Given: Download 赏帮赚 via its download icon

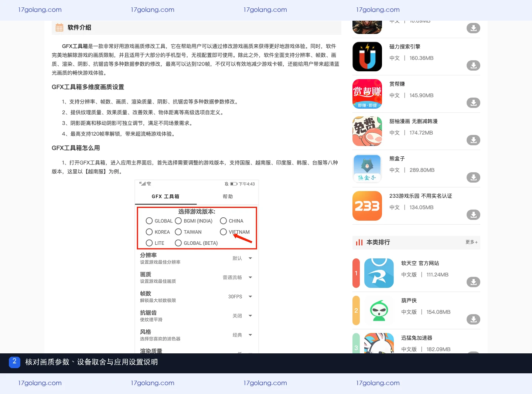Looking at the screenshot, I should 473,103.
